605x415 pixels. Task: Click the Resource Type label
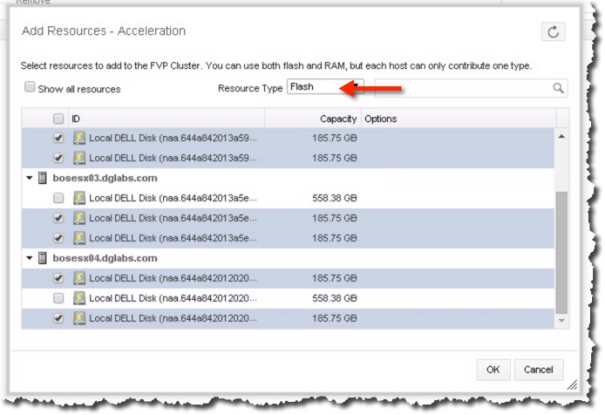click(x=250, y=88)
